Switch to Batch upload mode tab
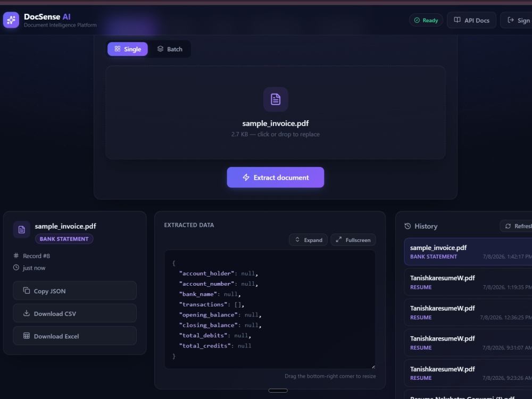Screen dimensions: 532x399 (x=170, y=49)
